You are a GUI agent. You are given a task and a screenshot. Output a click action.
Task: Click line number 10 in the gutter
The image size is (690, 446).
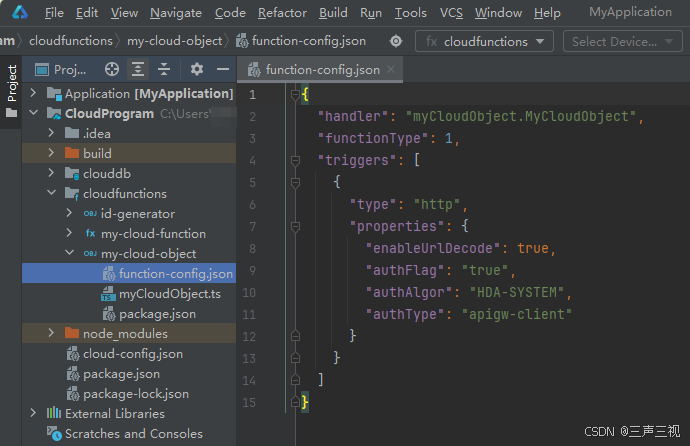[x=249, y=292]
